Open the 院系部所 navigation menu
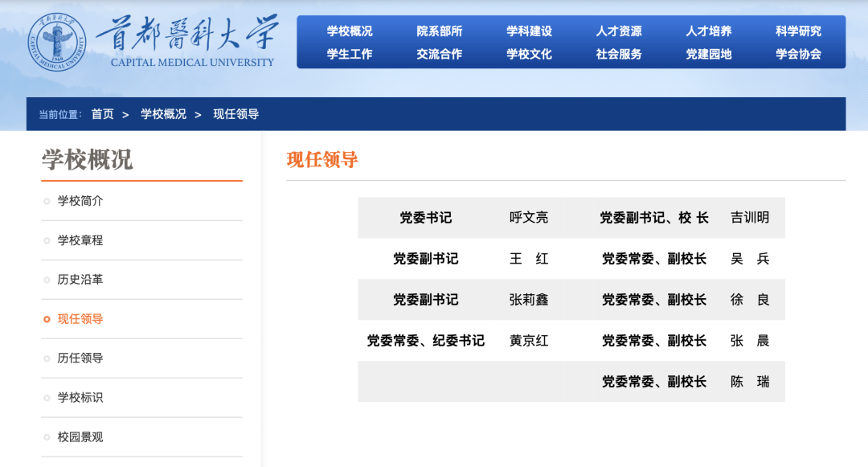 coord(439,31)
